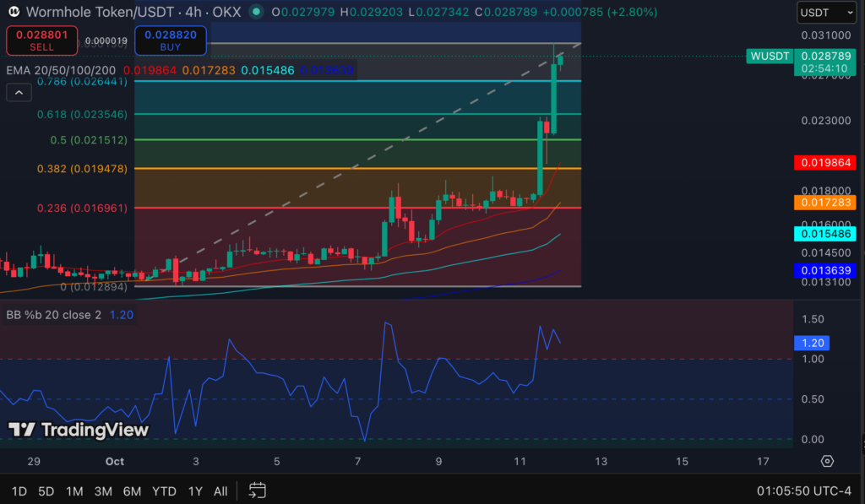Image resolution: width=865 pixels, height=504 pixels.
Task: Click the 0.618 (0.023546) Fibonacci level label
Action: (82, 114)
